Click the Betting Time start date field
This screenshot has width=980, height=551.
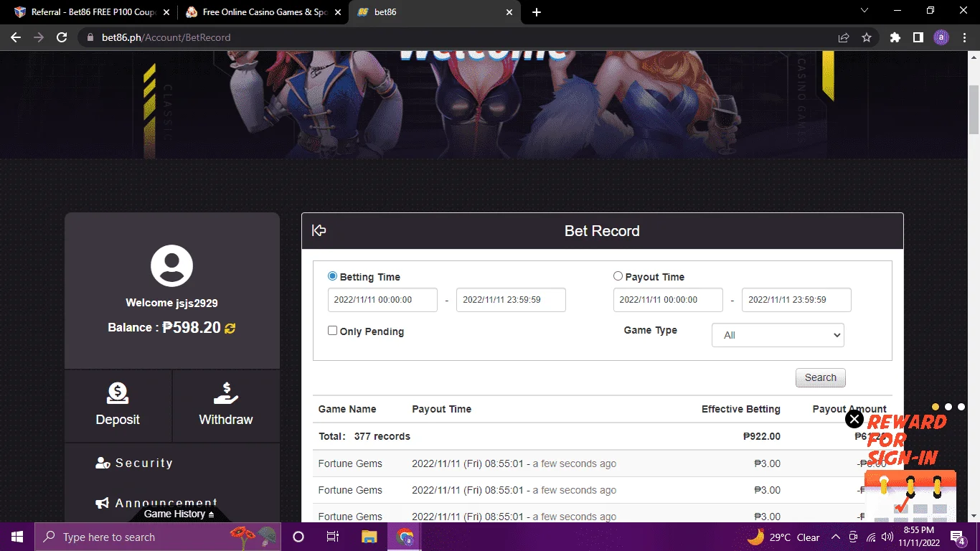(382, 300)
